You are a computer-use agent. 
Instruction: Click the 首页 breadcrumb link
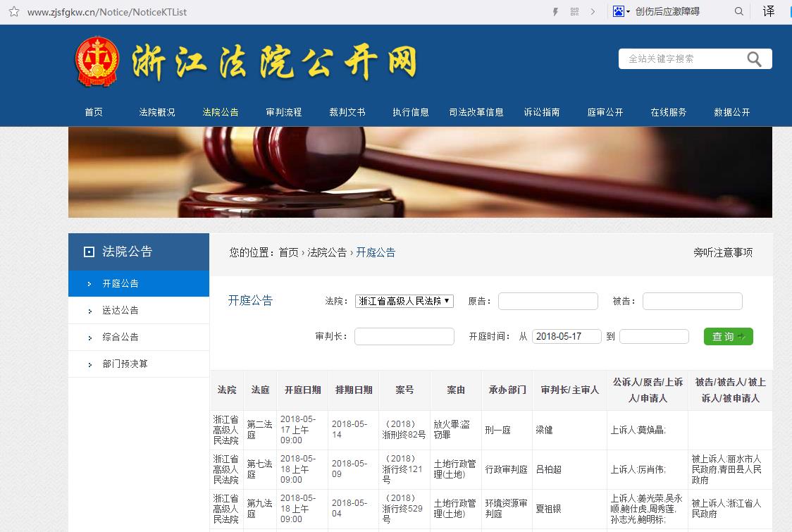[288, 252]
